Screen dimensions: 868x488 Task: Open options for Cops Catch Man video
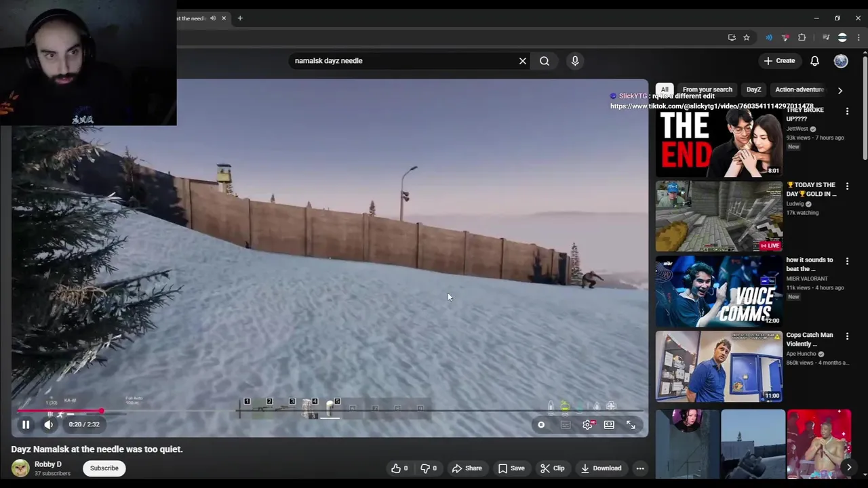coord(847,336)
